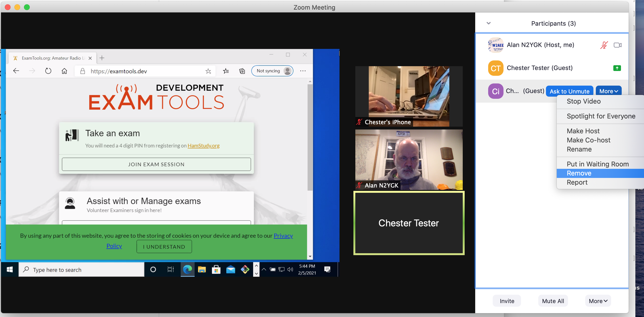Click the W2AEE club icon next to Alan N2YGK
Screen dimensions: 644x317
click(495, 45)
